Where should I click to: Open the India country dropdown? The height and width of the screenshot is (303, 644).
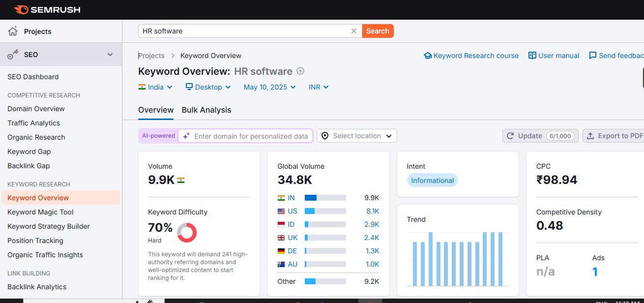click(155, 87)
